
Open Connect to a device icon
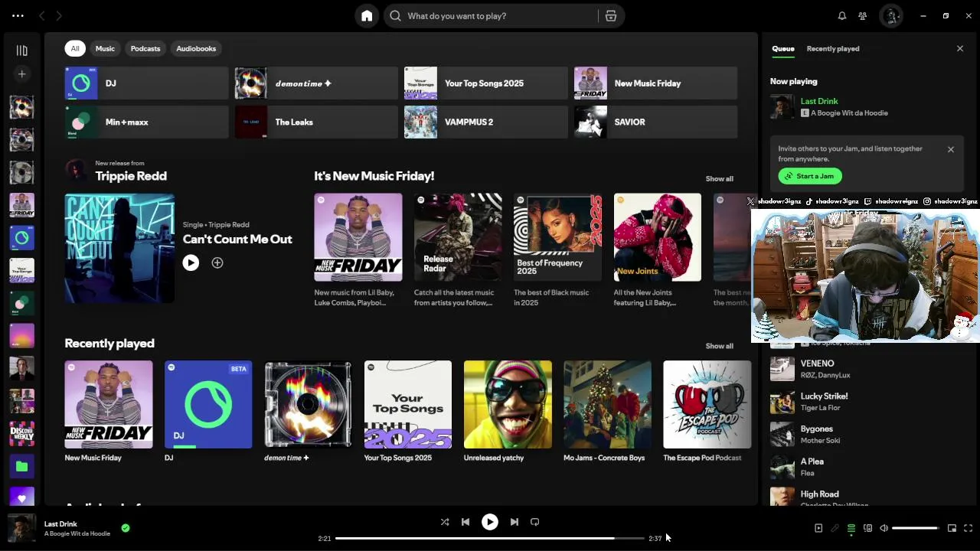point(867,528)
